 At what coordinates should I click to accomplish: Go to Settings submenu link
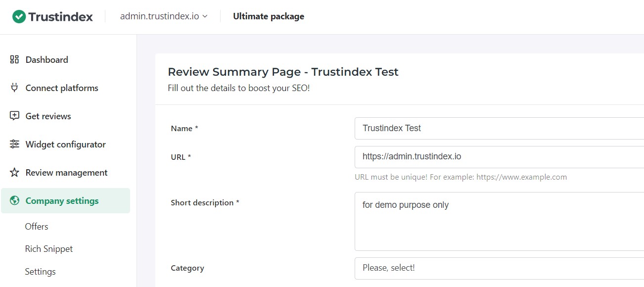40,271
